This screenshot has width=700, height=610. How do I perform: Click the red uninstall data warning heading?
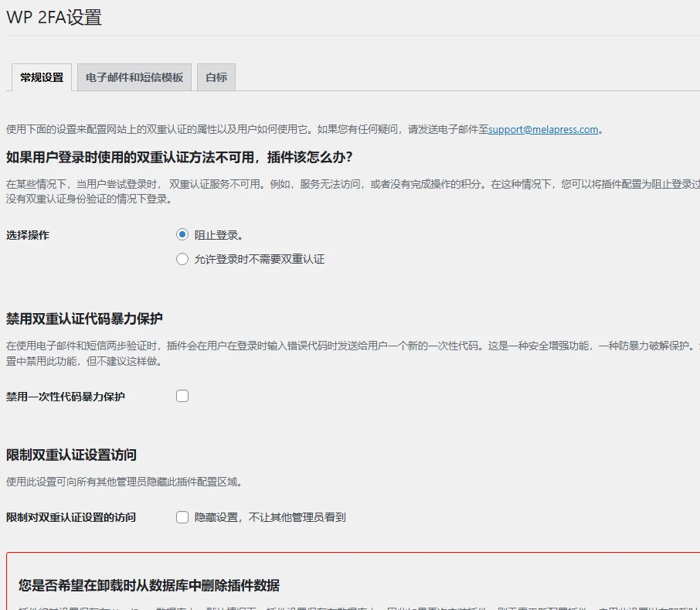click(x=148, y=584)
